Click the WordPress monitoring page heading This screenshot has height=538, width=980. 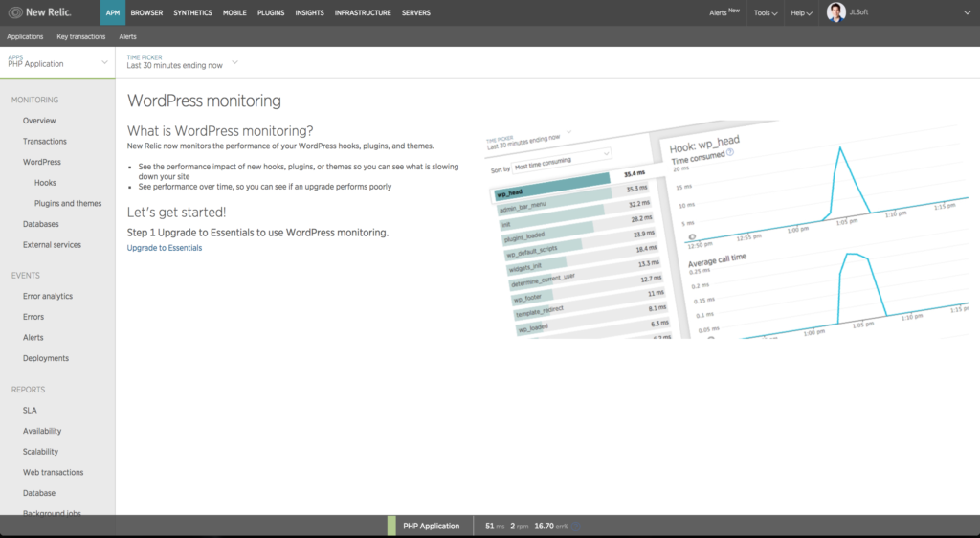point(204,101)
